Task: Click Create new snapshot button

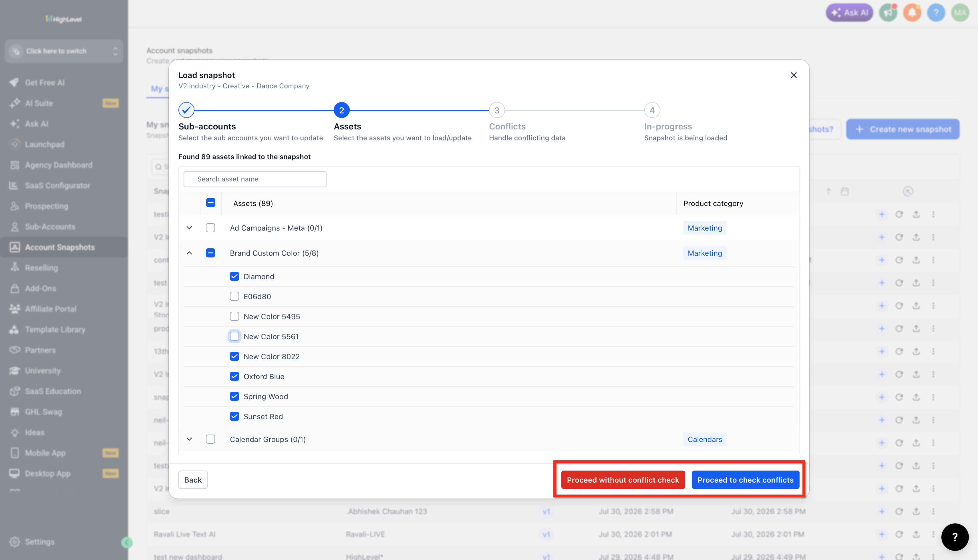Action: [903, 129]
